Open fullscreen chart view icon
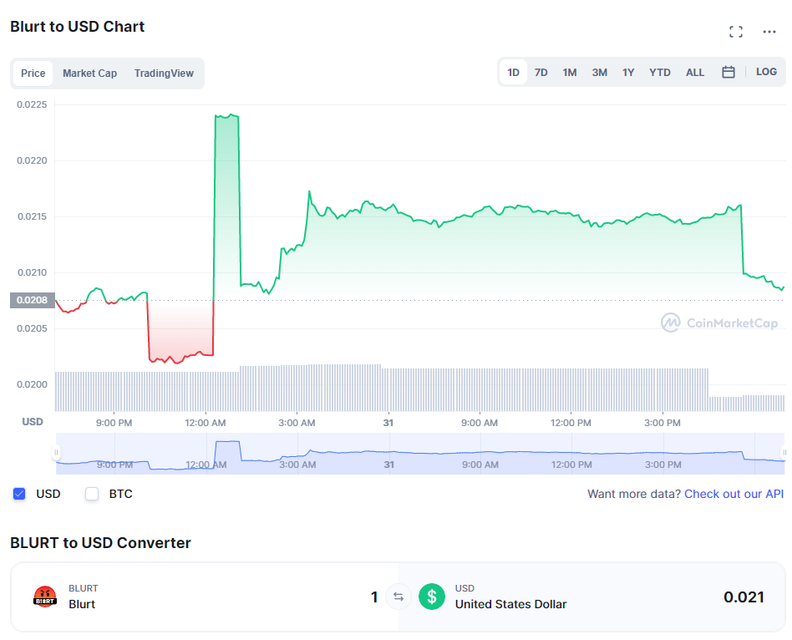Viewport: 792px width, 640px height. pos(736,32)
